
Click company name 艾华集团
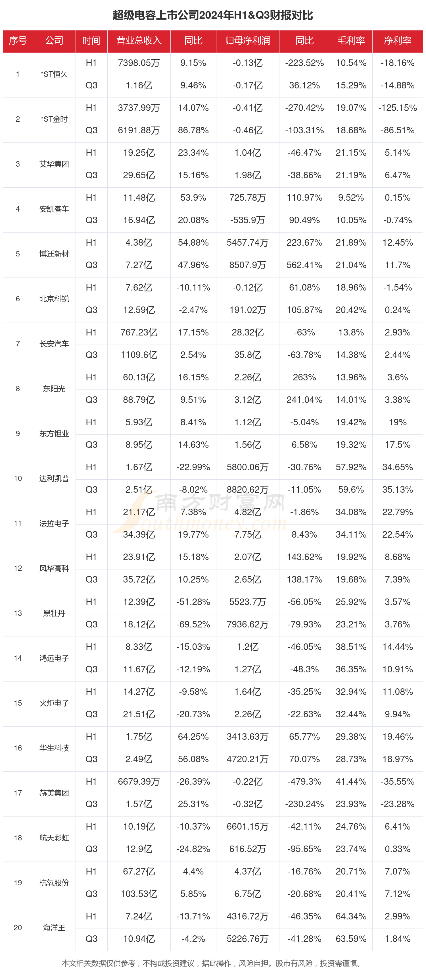click(54, 164)
